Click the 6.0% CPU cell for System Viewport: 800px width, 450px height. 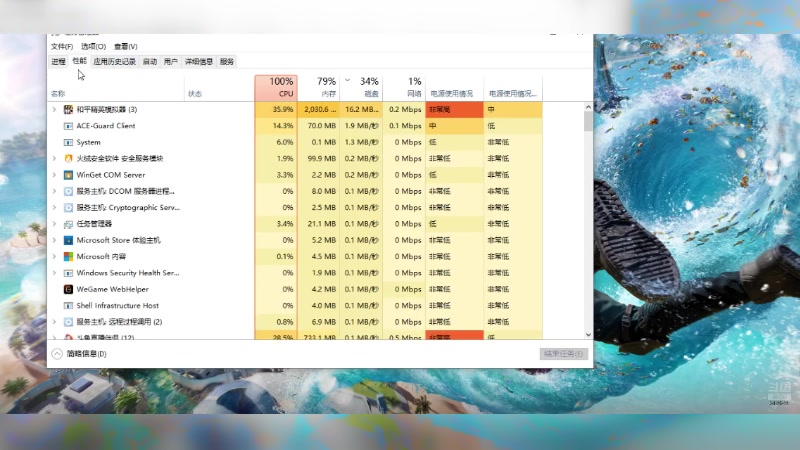pos(276,142)
